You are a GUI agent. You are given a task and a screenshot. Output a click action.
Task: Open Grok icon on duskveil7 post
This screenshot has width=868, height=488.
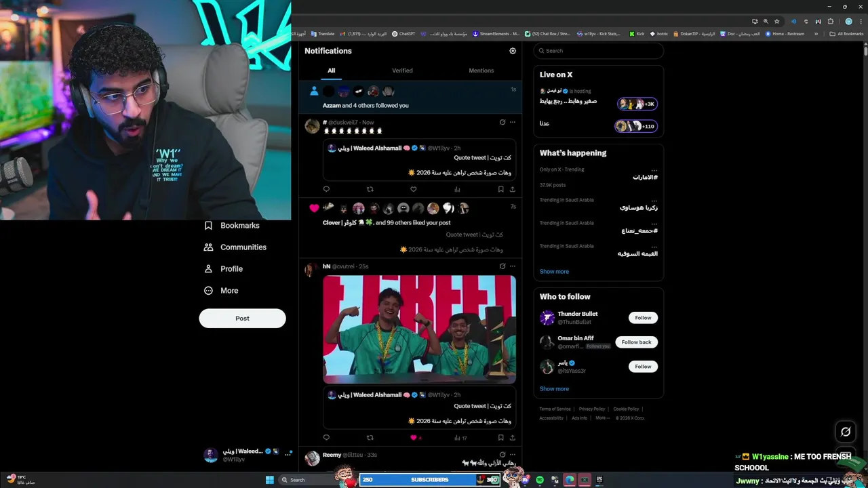tap(502, 123)
